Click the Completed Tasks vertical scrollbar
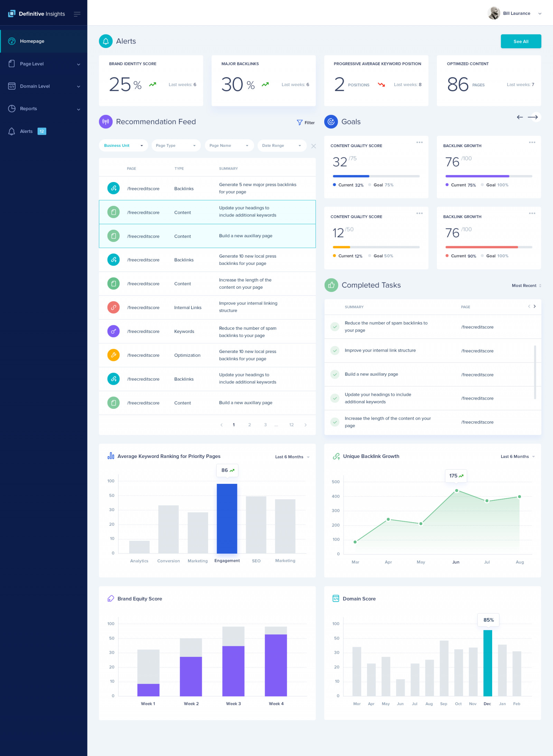This screenshot has width=553, height=756. (535, 372)
